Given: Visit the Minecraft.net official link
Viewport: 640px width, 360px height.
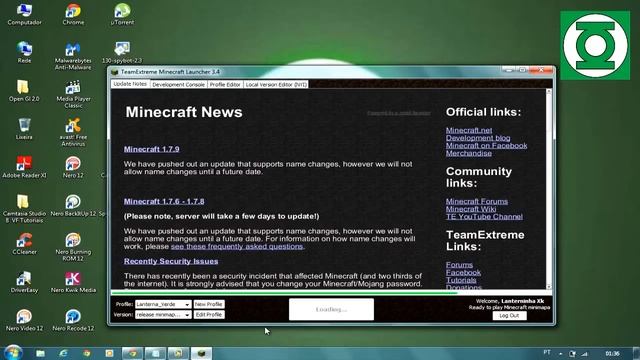Looking at the screenshot, I should point(469,130).
